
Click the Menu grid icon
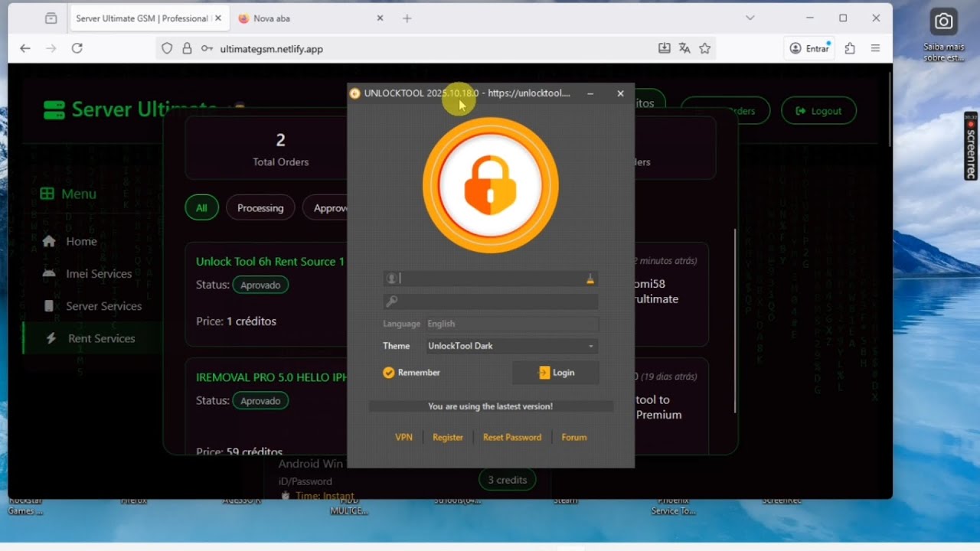(47, 194)
